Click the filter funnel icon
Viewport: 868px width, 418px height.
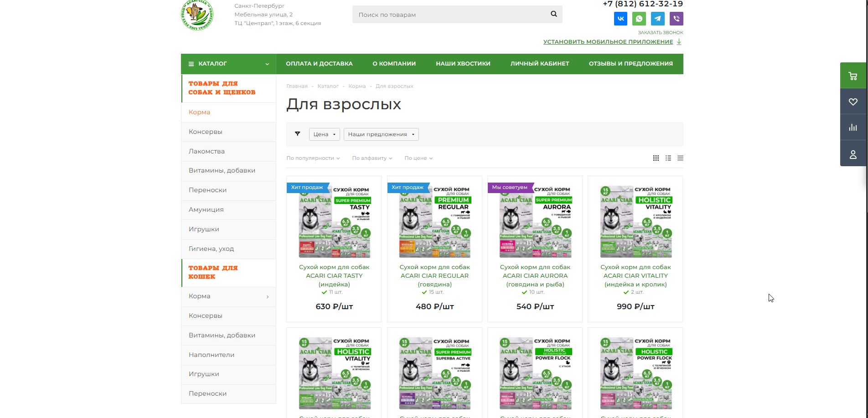pos(297,134)
